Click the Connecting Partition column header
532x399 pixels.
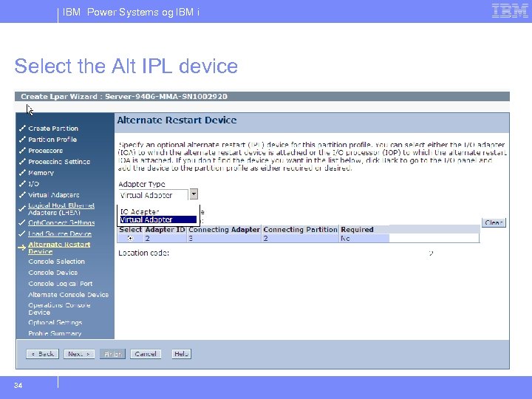coord(300,230)
